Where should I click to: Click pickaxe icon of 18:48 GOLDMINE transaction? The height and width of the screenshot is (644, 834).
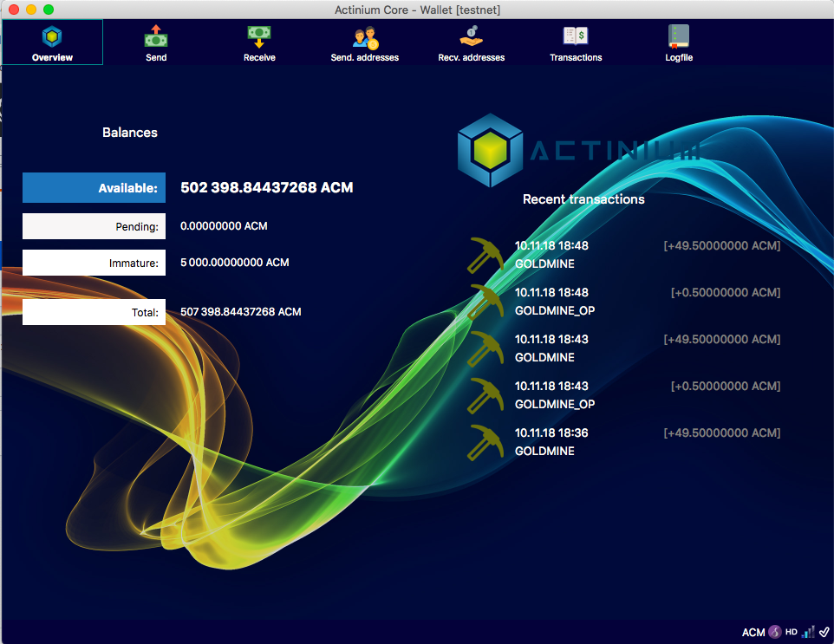(485, 255)
